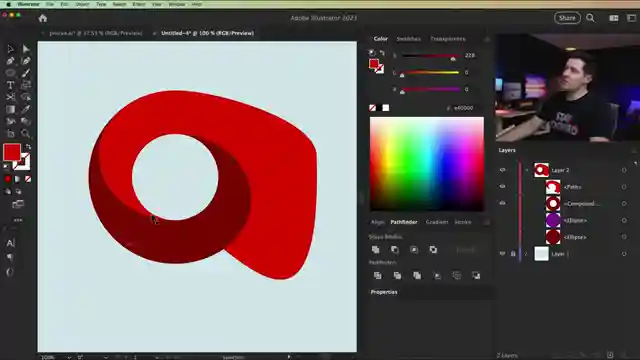Image resolution: width=640 pixels, height=360 pixels.
Task: Open the Apple menu
Action: click(x=8, y=4)
